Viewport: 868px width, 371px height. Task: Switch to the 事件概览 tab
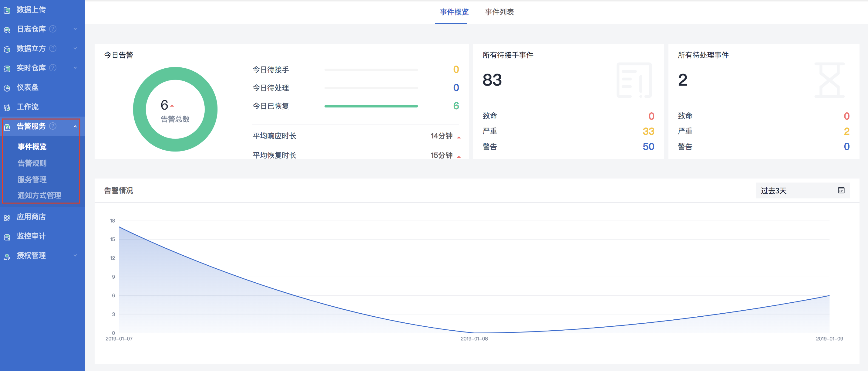tap(454, 12)
